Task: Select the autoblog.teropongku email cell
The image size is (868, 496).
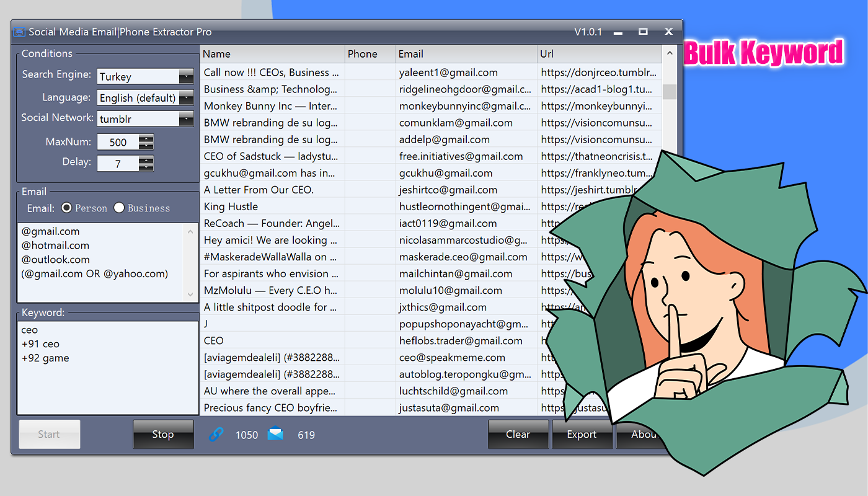Action: [x=466, y=374]
